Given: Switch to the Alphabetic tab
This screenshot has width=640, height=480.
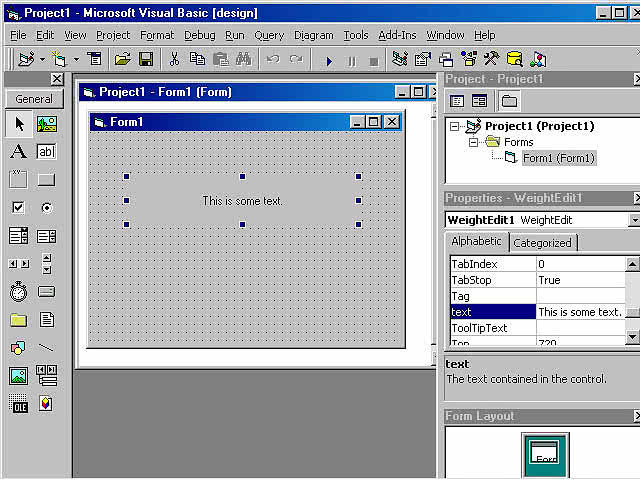Looking at the screenshot, I should click(476, 241).
